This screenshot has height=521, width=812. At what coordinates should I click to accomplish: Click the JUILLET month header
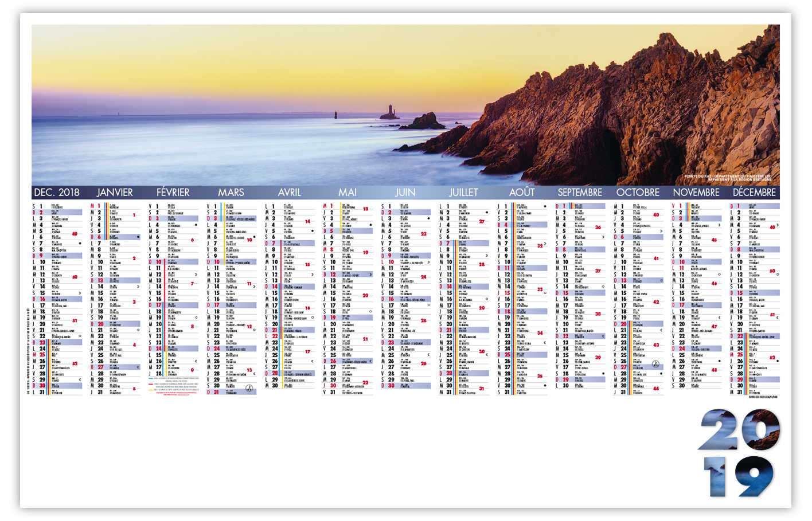pos(463,193)
